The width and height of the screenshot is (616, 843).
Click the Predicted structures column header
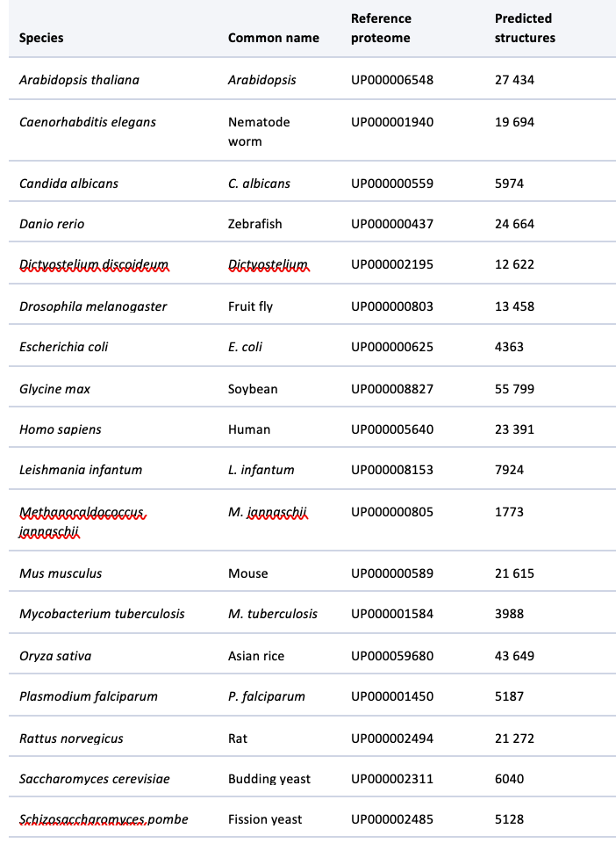pyautogui.click(x=525, y=28)
